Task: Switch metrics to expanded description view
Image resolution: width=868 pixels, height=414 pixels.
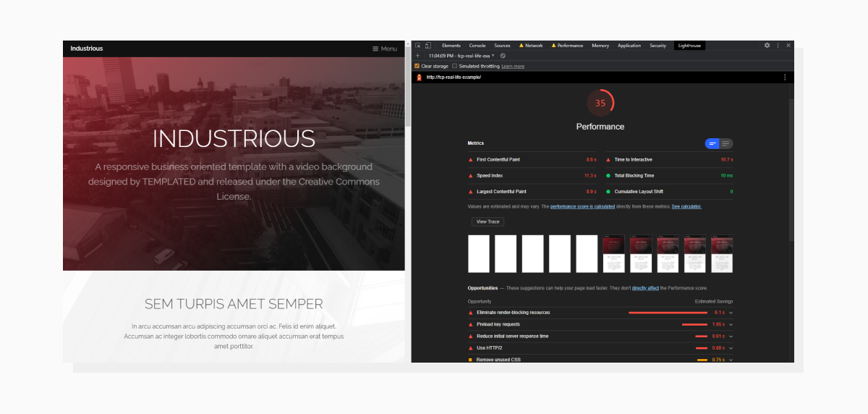Action: pos(726,143)
